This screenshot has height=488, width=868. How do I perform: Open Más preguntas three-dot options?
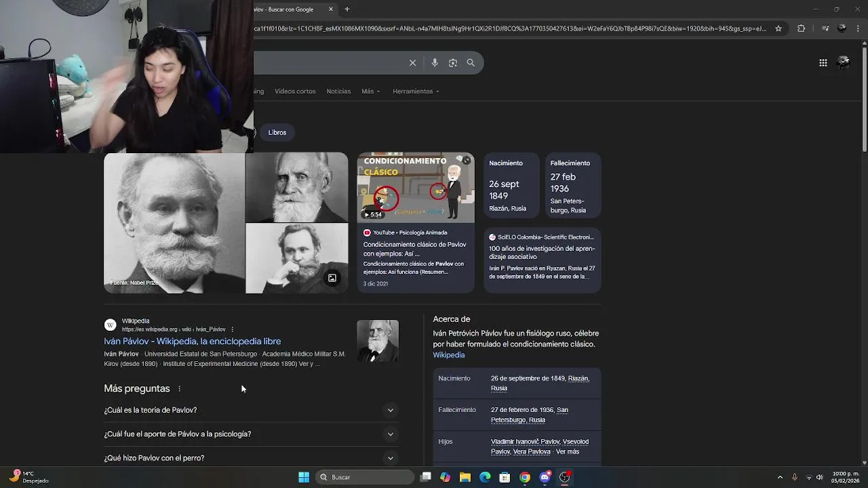pos(179,389)
